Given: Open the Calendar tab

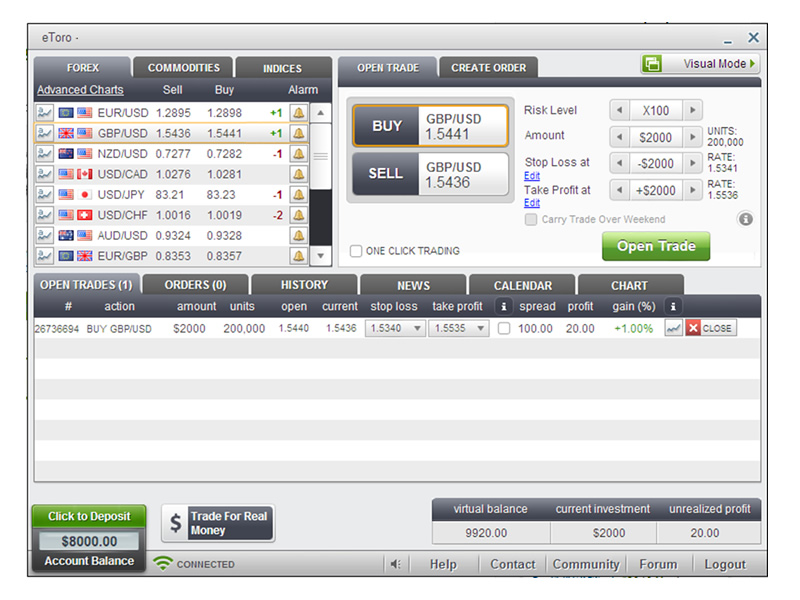Looking at the screenshot, I should [523, 285].
